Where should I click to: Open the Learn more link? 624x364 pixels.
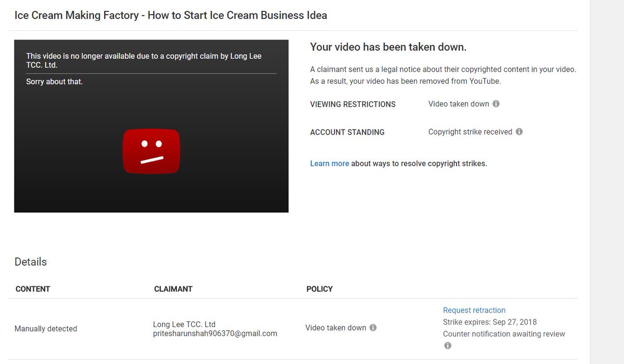tap(330, 163)
